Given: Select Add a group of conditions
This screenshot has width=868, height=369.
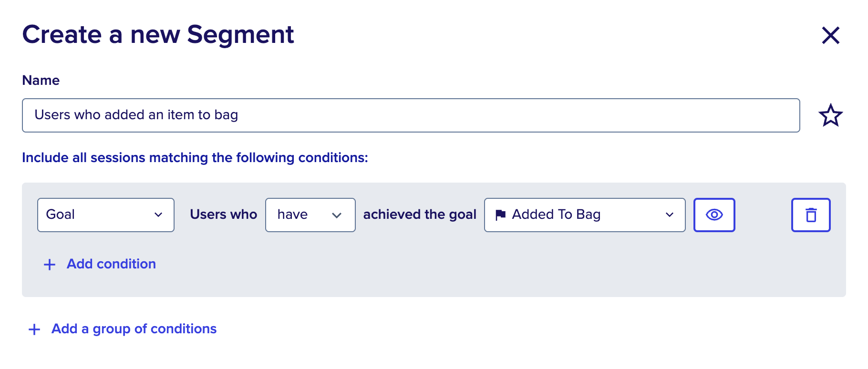Looking at the screenshot, I should coord(134,328).
